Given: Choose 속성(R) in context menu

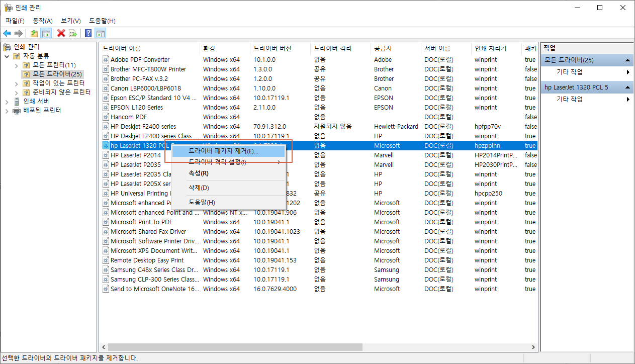Looking at the screenshot, I should pos(229,173).
